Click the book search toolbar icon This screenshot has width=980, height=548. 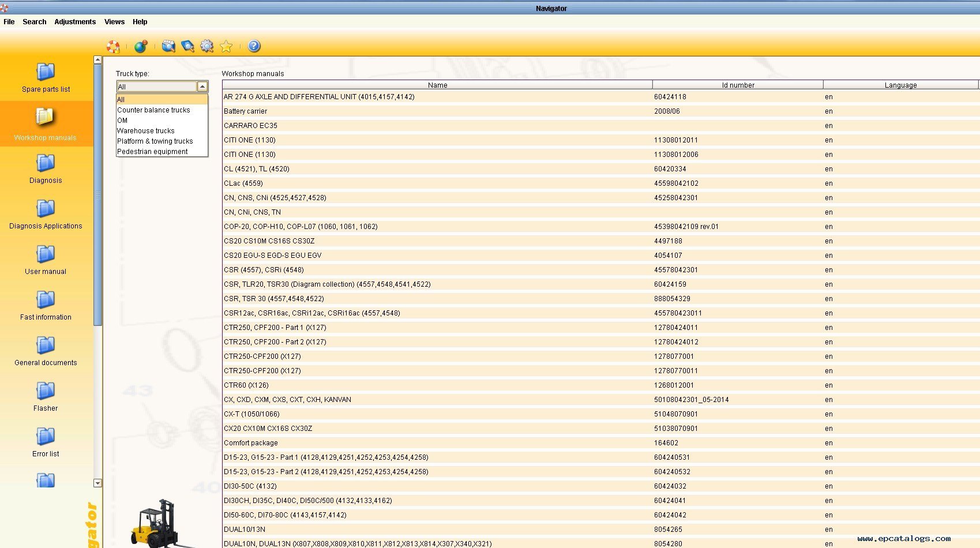pos(187,46)
